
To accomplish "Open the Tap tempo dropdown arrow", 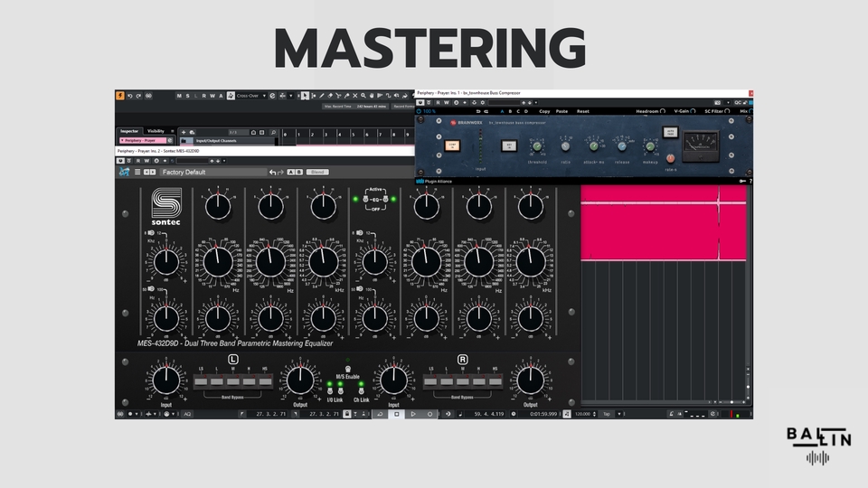I will (619, 413).
